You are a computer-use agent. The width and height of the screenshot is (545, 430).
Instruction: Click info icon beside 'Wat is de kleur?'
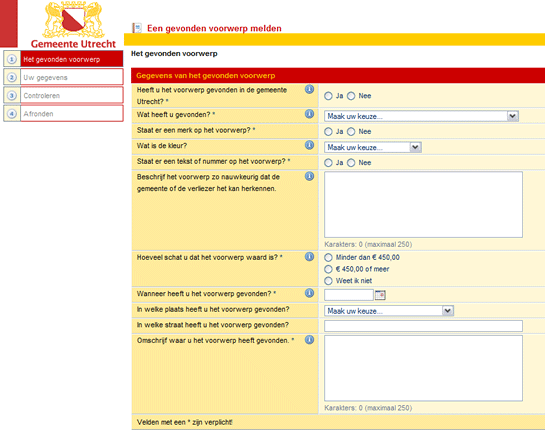click(309, 145)
